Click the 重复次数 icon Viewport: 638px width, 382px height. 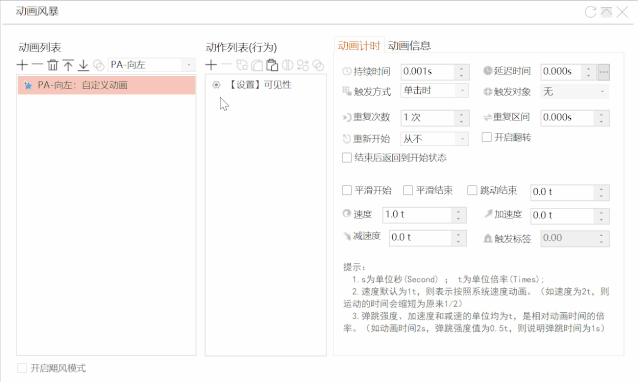[347, 118]
